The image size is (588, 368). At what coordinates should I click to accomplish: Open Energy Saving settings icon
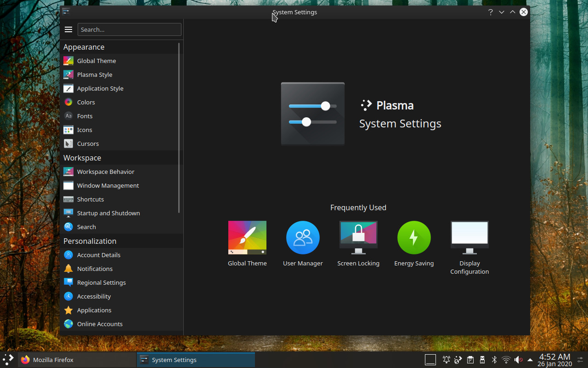click(414, 238)
